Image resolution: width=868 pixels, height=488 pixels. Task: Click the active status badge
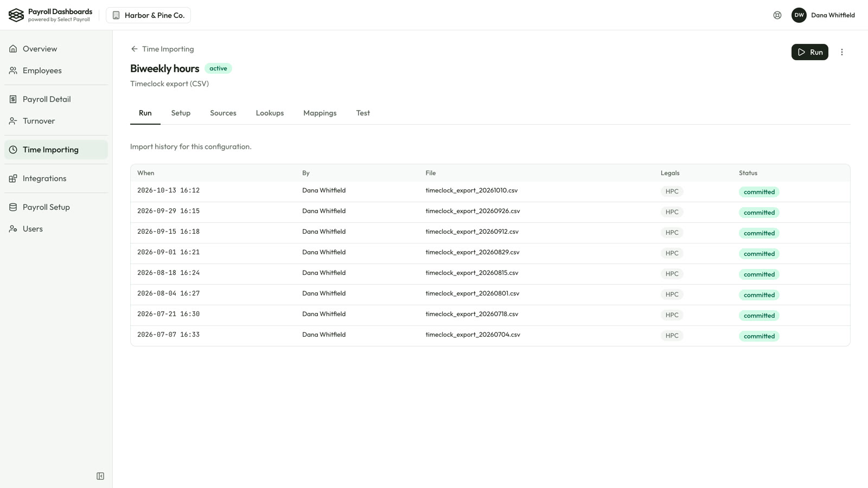(x=218, y=68)
